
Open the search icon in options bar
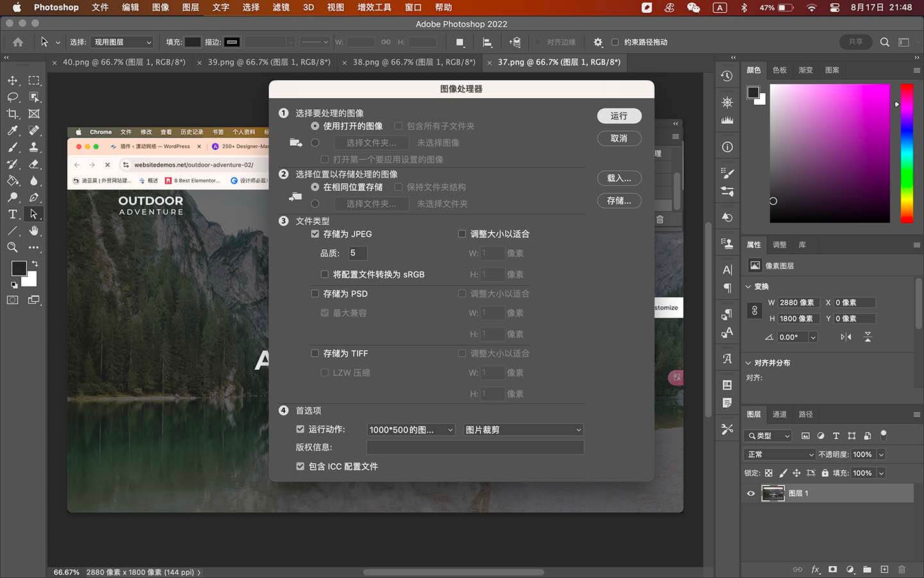coord(885,42)
